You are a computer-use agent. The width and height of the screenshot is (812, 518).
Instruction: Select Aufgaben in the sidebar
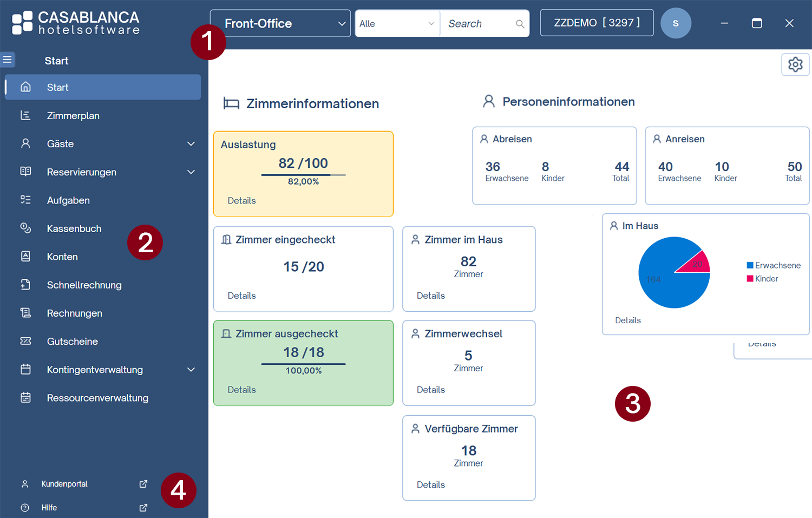click(x=68, y=200)
